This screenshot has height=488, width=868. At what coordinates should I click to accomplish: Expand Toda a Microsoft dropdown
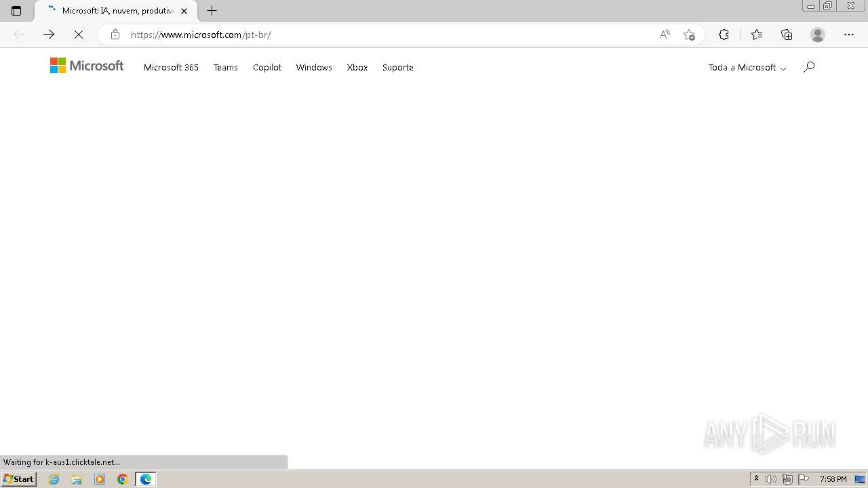point(747,67)
